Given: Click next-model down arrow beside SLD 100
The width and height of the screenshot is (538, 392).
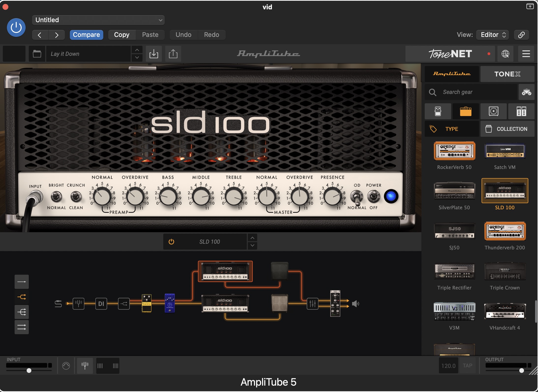Looking at the screenshot, I should 253,246.
